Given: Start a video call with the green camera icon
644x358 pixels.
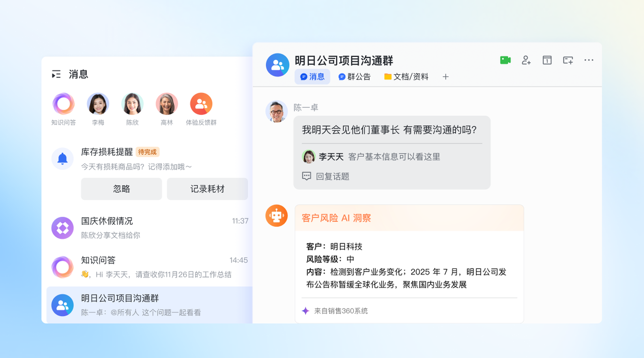Looking at the screenshot, I should click(505, 60).
